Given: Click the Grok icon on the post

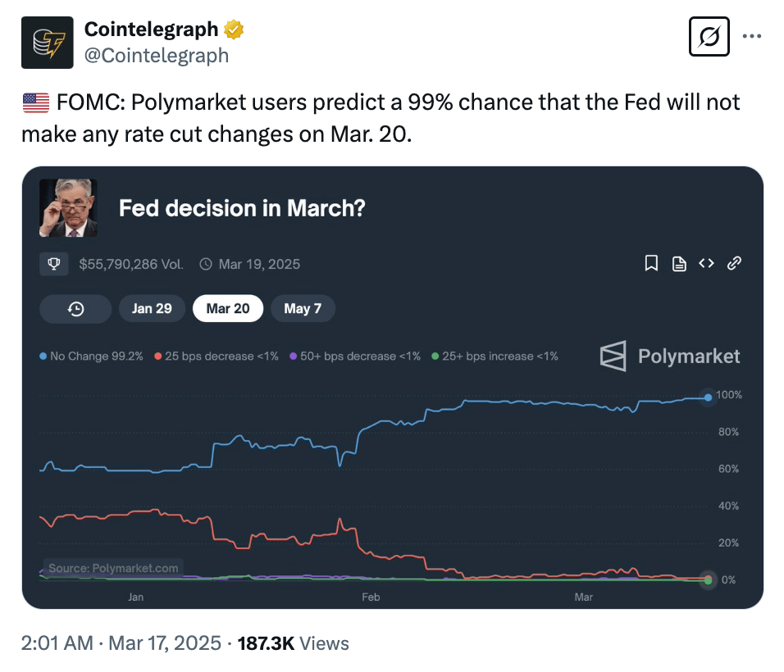Looking at the screenshot, I should 709,37.
